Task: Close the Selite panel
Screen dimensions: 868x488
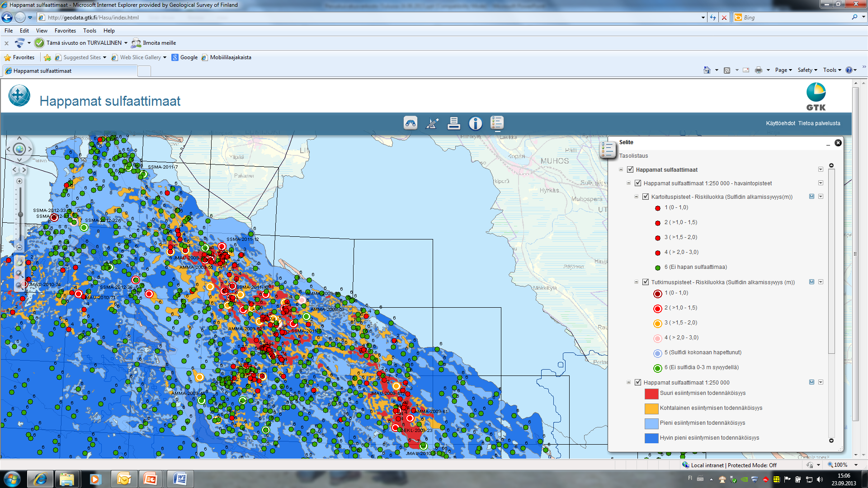Action: (x=838, y=143)
